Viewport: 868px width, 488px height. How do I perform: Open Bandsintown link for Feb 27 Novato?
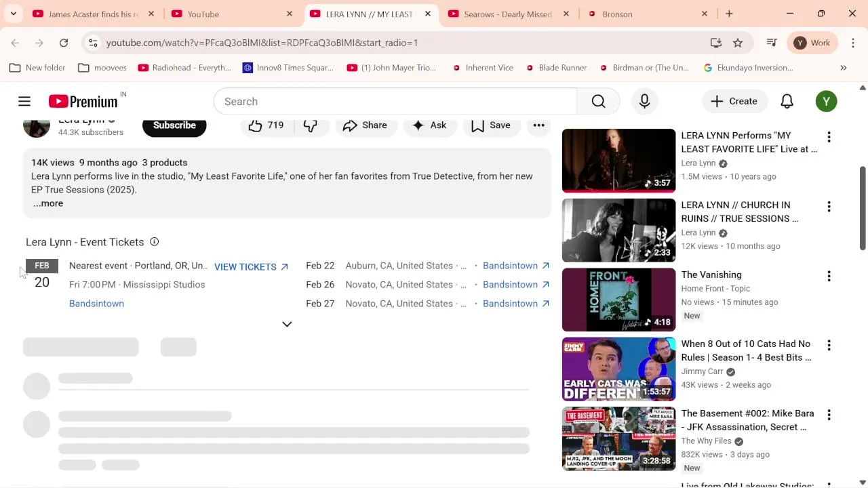[x=516, y=304]
